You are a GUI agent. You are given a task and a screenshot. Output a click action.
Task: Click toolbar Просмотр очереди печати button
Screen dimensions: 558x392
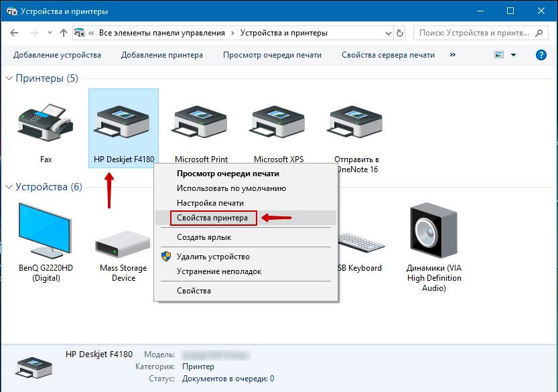(272, 55)
